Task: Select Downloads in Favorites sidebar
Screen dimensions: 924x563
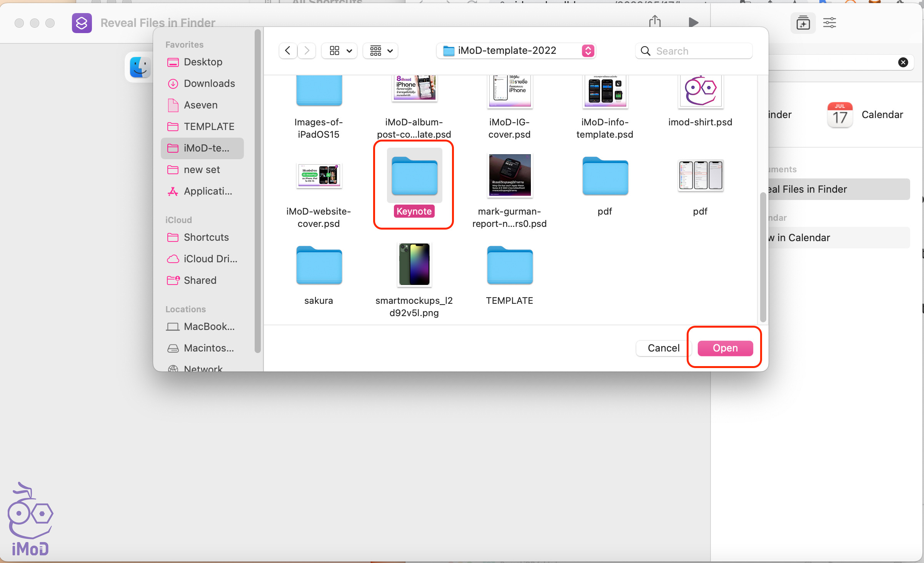Action: click(209, 83)
